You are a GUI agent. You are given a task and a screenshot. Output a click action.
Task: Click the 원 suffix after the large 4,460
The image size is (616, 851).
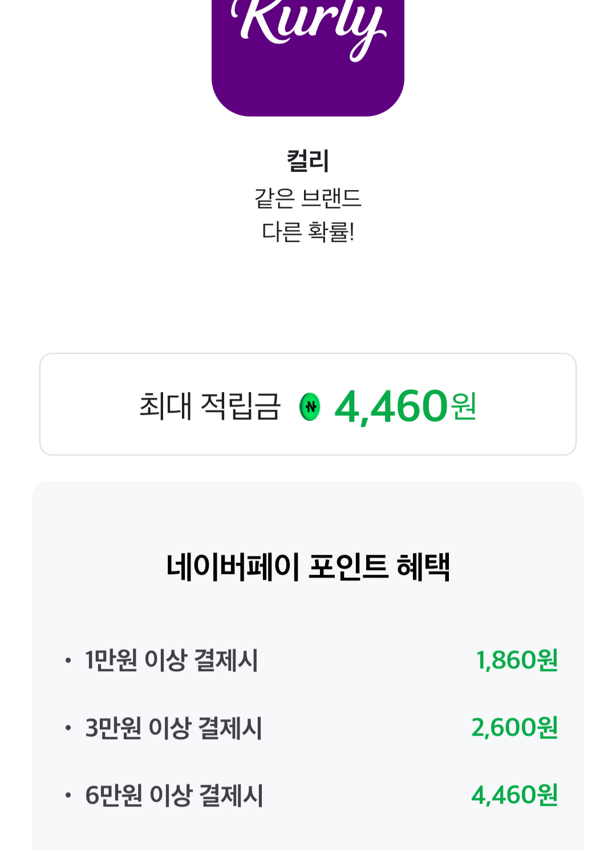click(x=464, y=406)
